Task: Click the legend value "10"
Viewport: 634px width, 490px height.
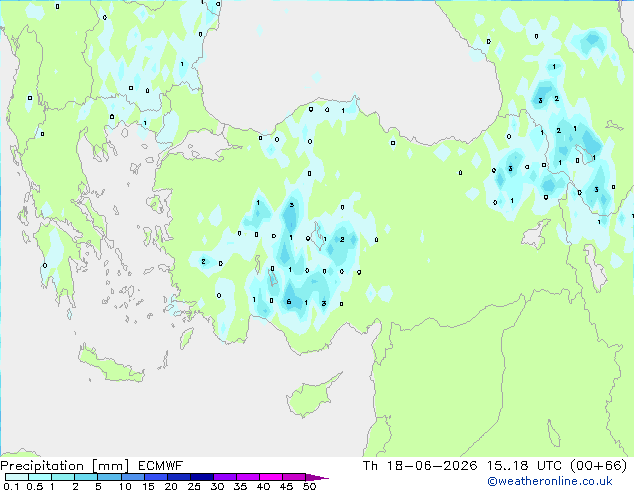Action: pos(125,486)
